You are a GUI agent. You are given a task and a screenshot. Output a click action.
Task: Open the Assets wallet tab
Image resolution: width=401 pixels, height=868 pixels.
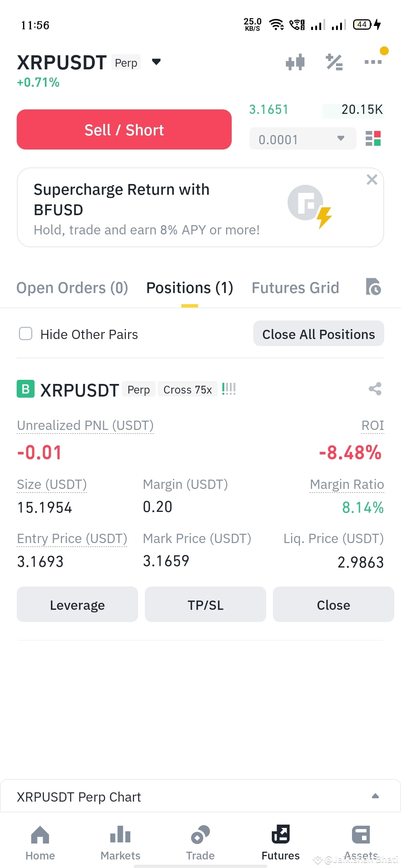point(361,843)
